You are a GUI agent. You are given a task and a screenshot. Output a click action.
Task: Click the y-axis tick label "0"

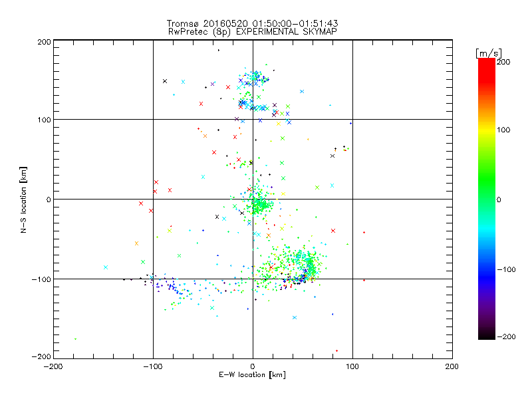click(49, 199)
